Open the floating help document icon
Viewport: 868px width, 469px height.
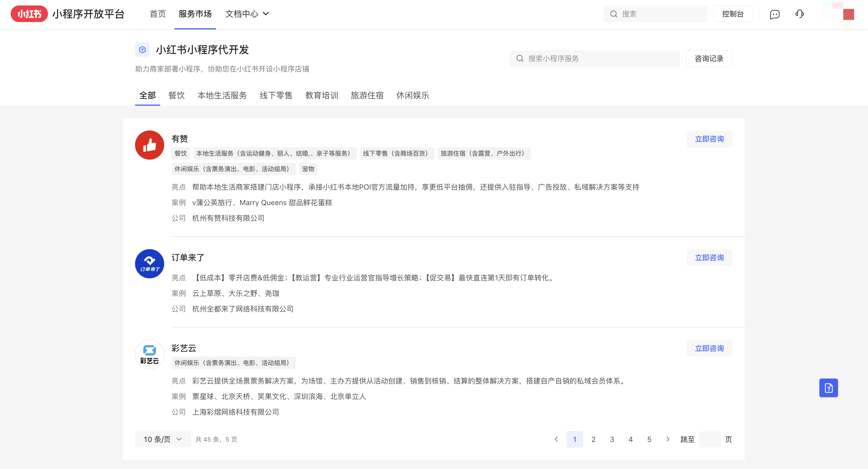click(x=829, y=388)
